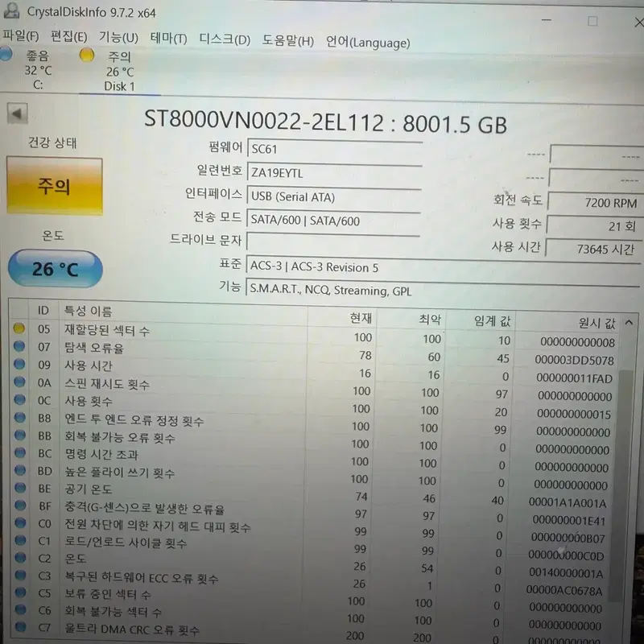Click the blue status dot for attribute BE
Screen dimensions: 644x644
[x=20, y=488]
